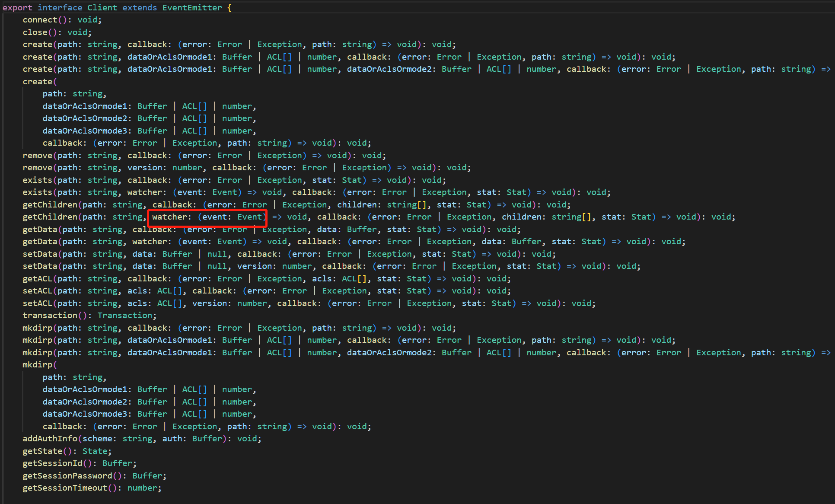This screenshot has height=504, width=835.
Task: Click the export keyword on first line
Action: tap(17, 8)
